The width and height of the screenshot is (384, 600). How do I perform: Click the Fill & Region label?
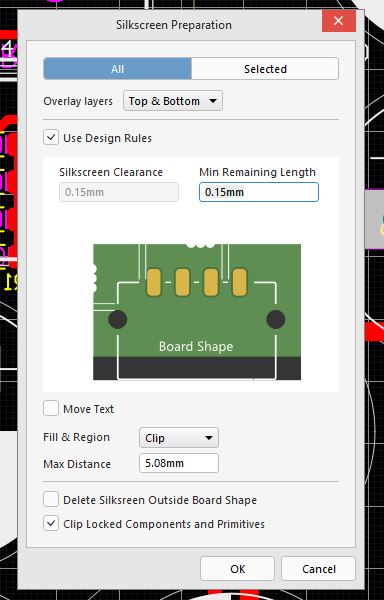[76, 437]
